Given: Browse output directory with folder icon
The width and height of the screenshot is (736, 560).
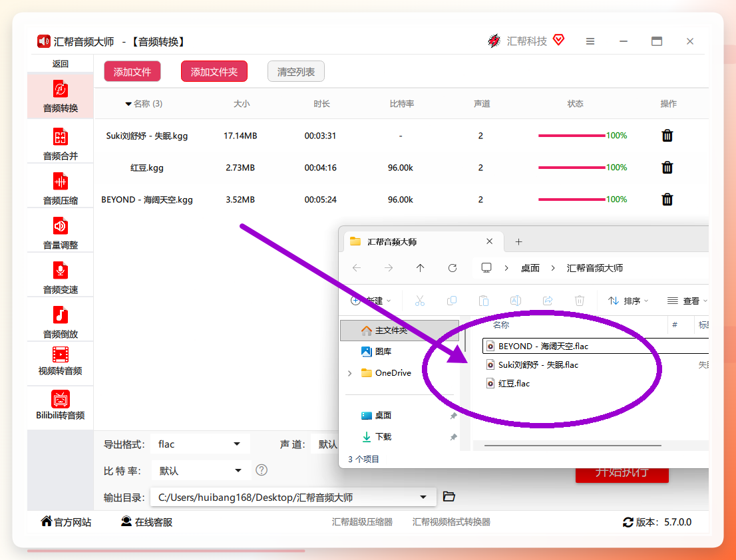Looking at the screenshot, I should [449, 496].
